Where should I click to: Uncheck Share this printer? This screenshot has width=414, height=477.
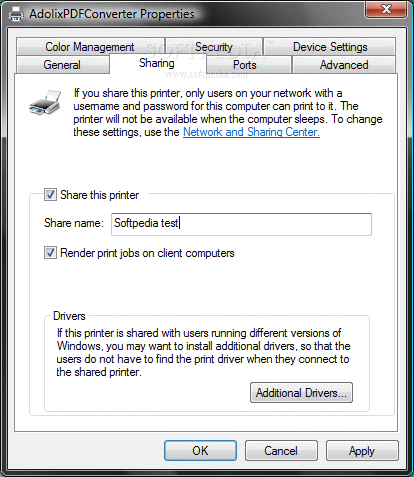coord(50,195)
